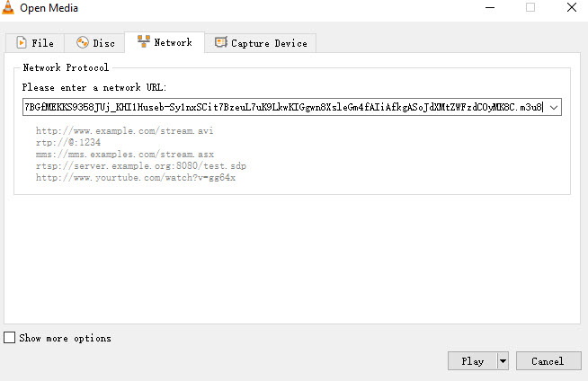
Task: Open the Play button dropdown arrow
Action: [x=503, y=360]
